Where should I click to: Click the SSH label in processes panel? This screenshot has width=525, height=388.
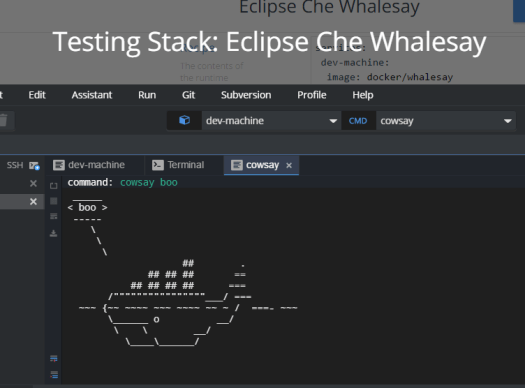[15, 165]
